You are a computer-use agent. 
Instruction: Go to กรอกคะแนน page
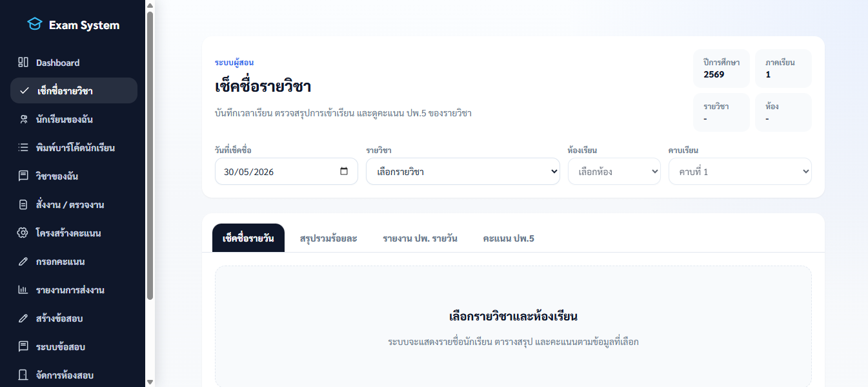click(x=74, y=262)
